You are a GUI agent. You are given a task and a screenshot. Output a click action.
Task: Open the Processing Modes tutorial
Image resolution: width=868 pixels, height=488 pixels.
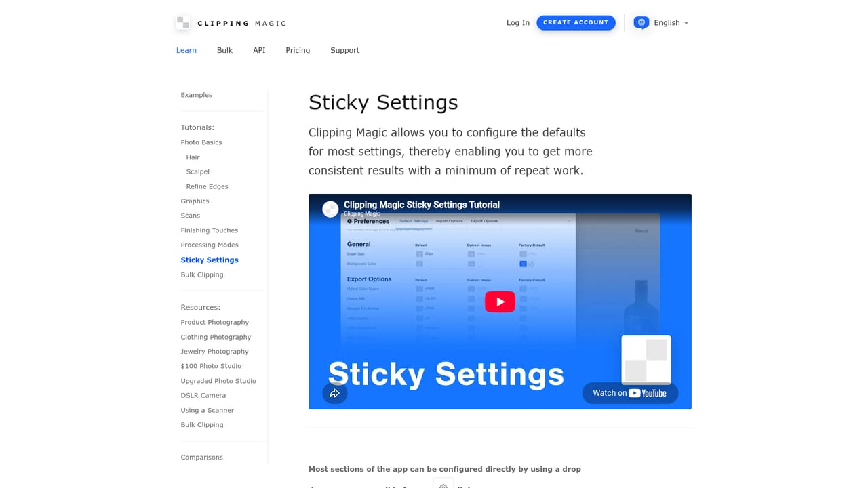(x=210, y=245)
